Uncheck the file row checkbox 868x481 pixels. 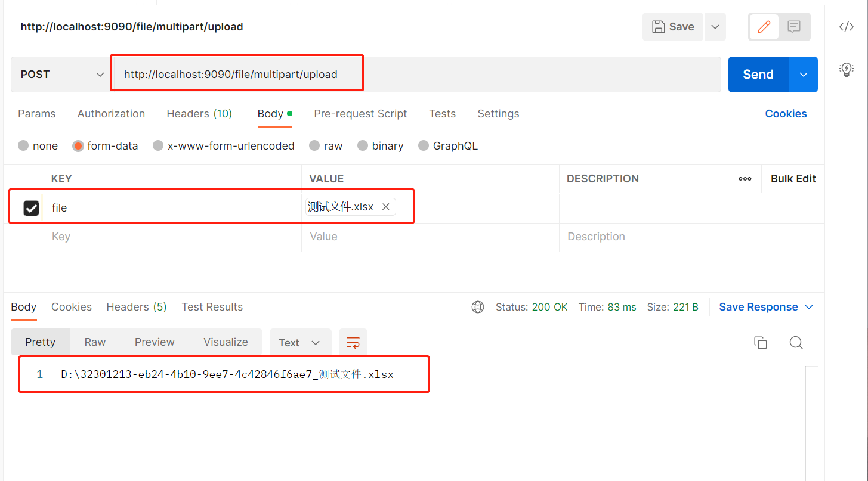(31, 208)
